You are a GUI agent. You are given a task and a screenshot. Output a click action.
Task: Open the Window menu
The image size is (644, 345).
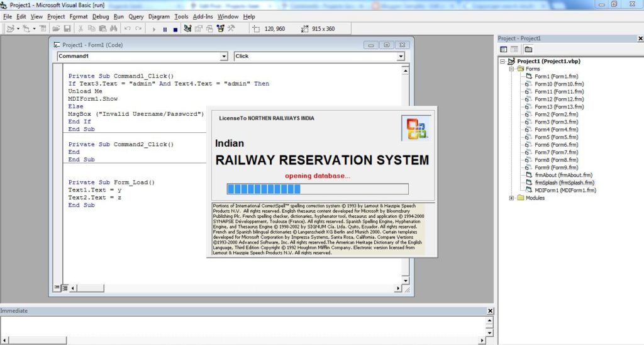[x=228, y=16]
